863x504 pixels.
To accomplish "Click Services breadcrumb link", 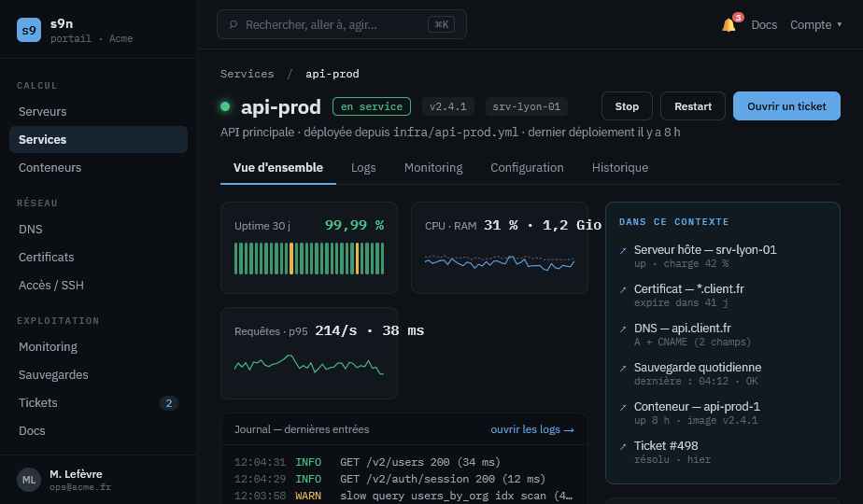I will [x=247, y=74].
